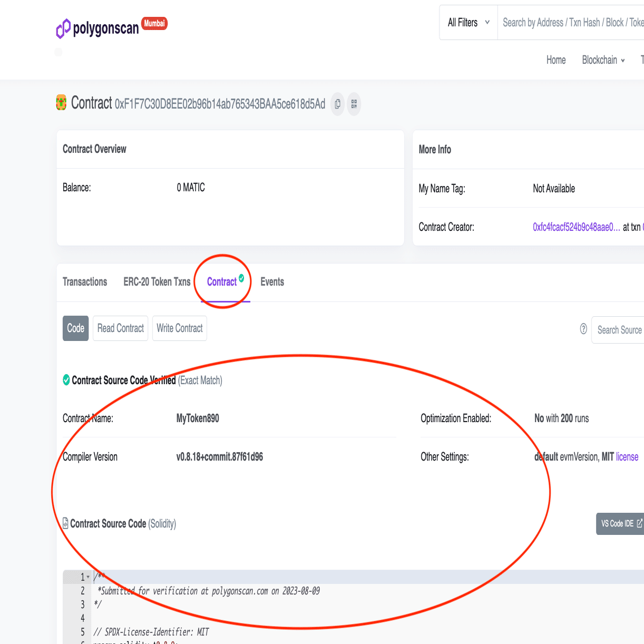Viewport: 644px width, 644px height.
Task: Launch the VS Code IDE button
Action: click(x=620, y=524)
